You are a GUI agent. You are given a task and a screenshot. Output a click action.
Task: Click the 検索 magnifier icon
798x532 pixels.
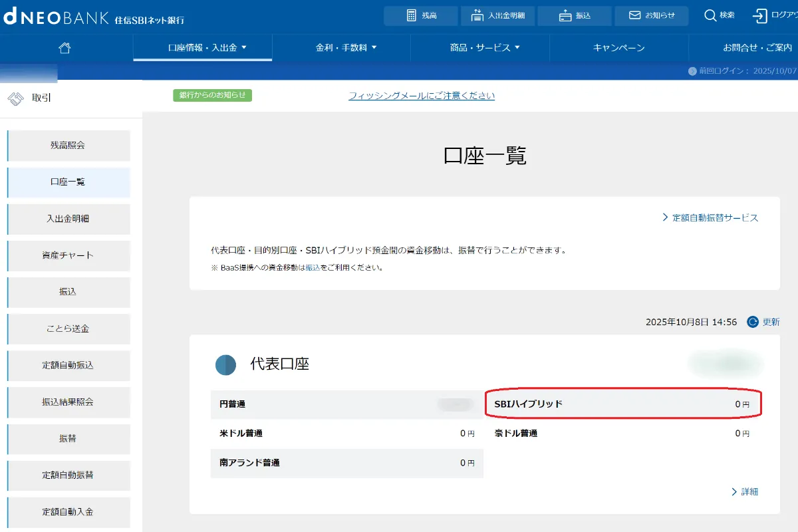(x=711, y=15)
